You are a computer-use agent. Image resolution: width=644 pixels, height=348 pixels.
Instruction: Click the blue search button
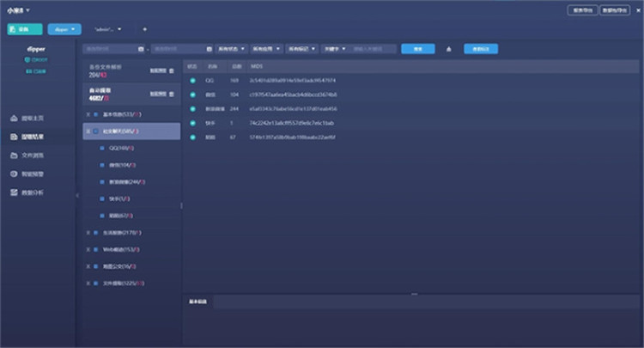pos(417,49)
